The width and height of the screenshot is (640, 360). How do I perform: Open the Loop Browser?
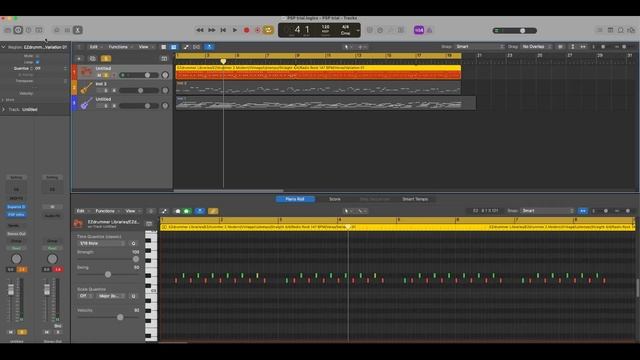tap(620, 30)
